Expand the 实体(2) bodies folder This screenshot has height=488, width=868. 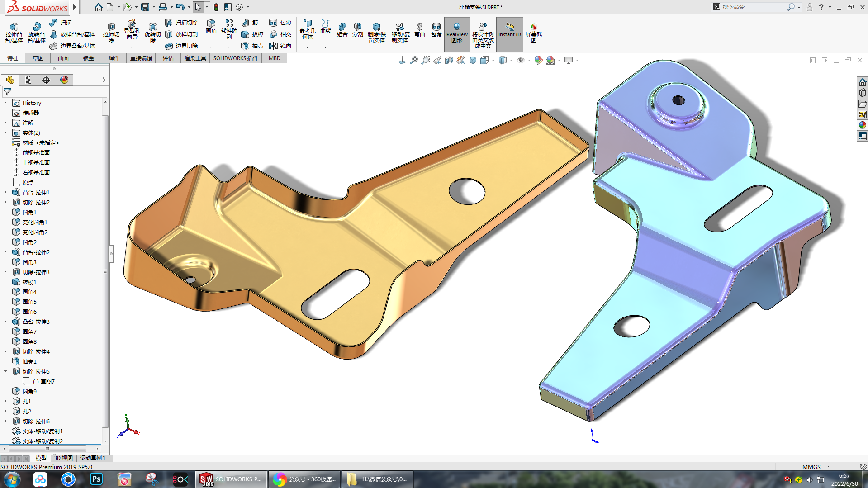5,133
